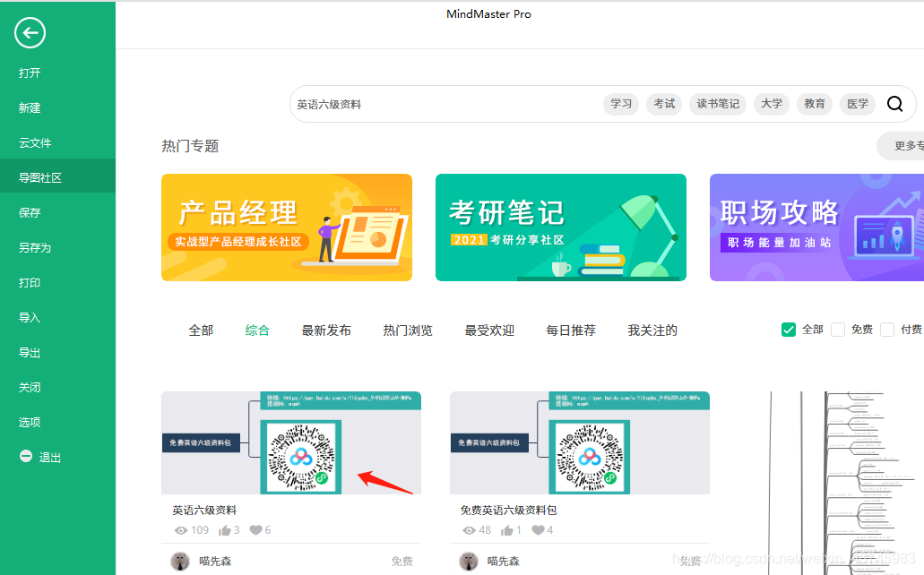Click the views eye icon on 免费英语六级资料包 card

pyautogui.click(x=469, y=530)
